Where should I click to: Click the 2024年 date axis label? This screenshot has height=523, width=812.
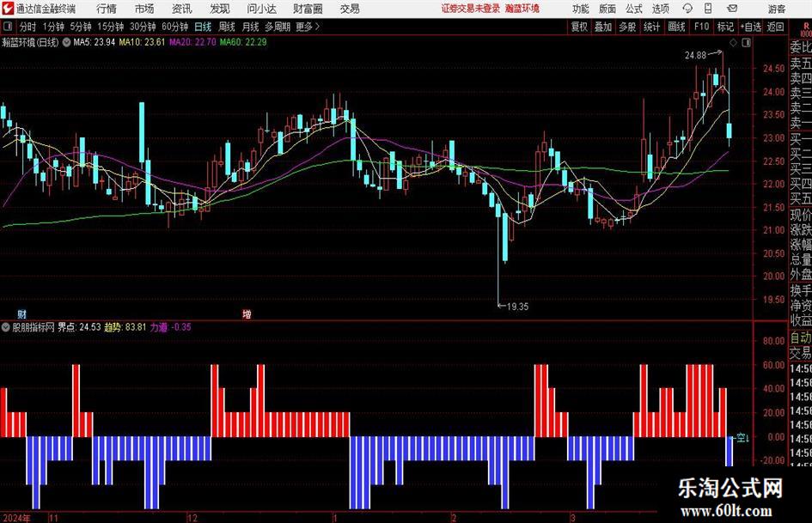point(16,518)
